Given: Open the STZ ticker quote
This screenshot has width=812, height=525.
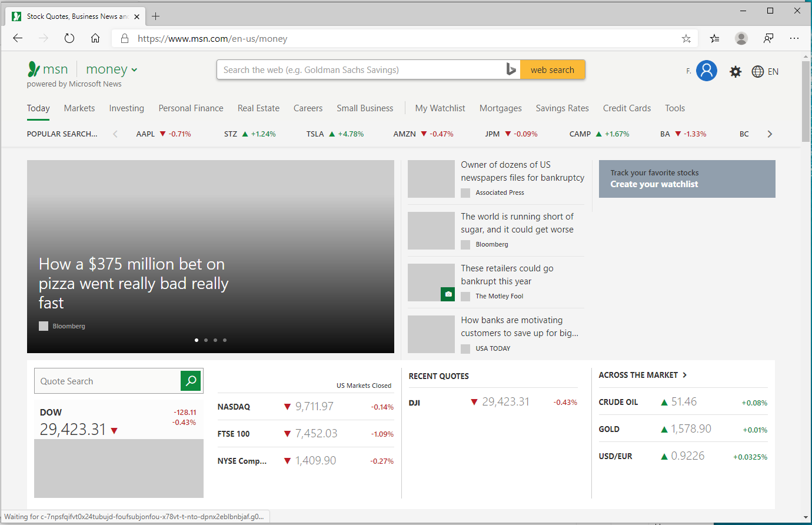Looking at the screenshot, I should pyautogui.click(x=249, y=134).
